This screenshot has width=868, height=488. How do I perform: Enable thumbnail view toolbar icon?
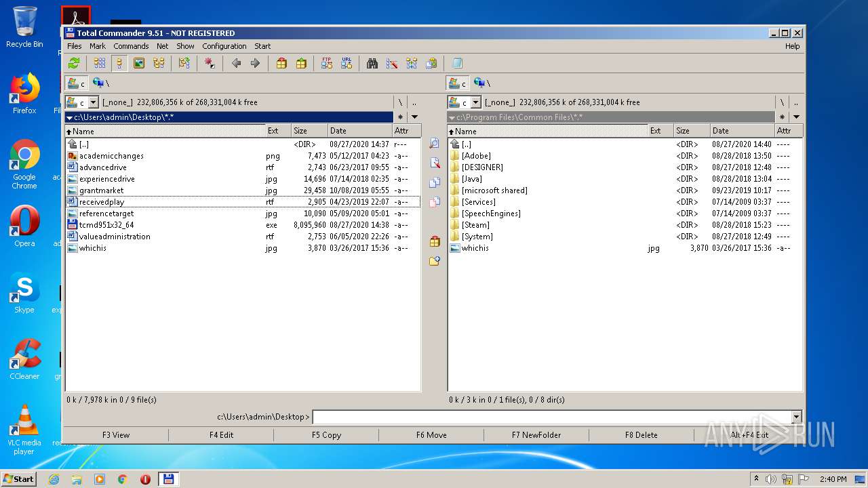[x=139, y=63]
